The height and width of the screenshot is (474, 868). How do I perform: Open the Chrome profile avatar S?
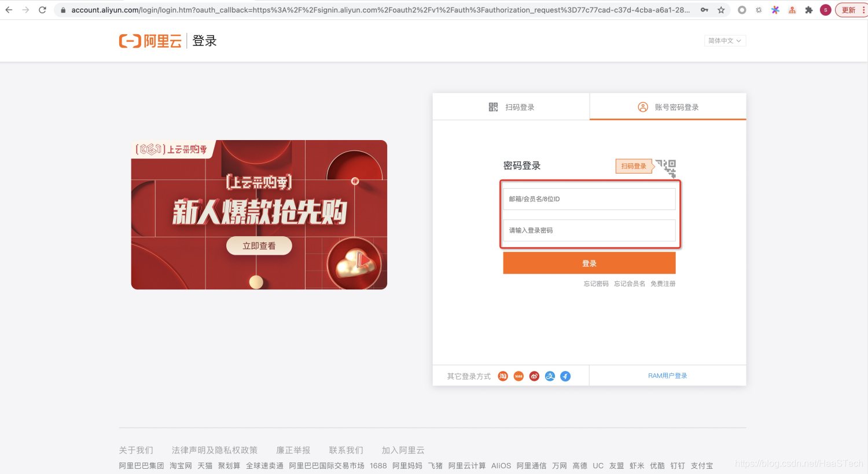(x=826, y=10)
